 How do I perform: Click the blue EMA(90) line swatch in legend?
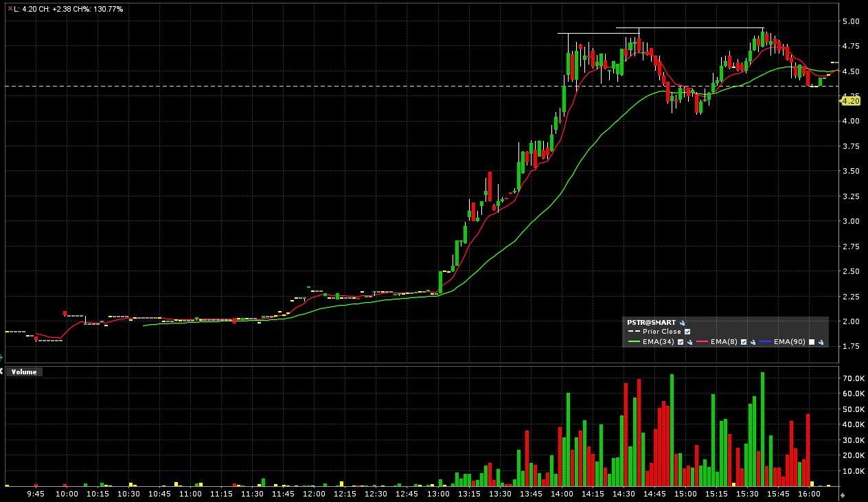pyautogui.click(x=765, y=341)
